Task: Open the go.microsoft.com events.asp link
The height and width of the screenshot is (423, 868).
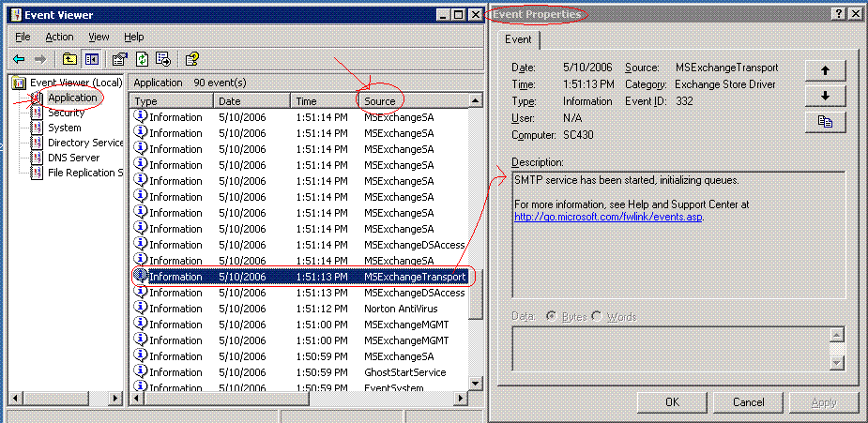Action: 608,217
